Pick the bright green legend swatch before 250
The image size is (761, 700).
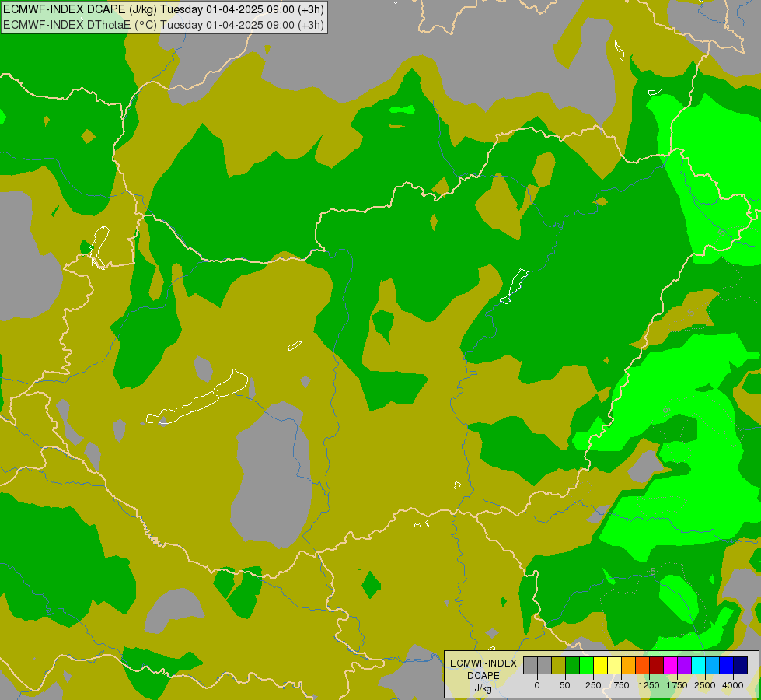[586, 666]
